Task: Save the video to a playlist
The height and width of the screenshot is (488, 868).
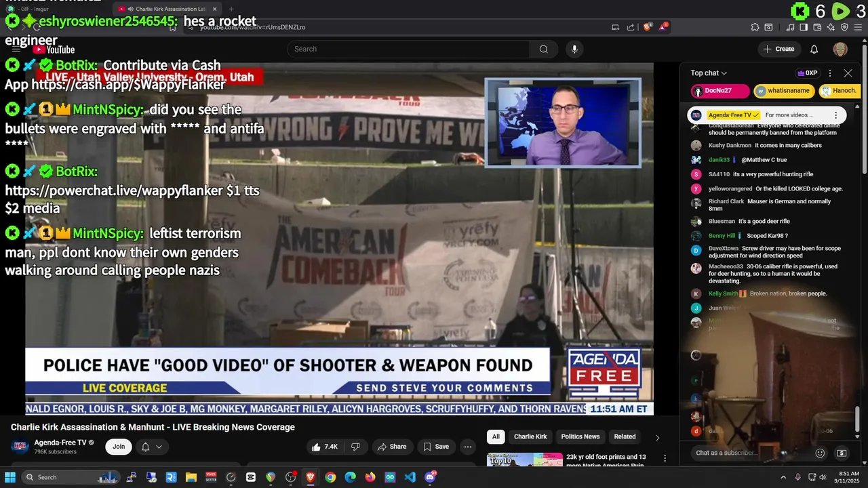Action: tap(436, 447)
